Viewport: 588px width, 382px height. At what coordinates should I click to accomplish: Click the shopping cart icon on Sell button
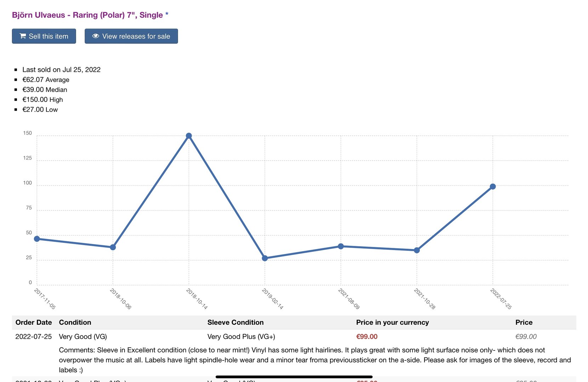pos(23,36)
